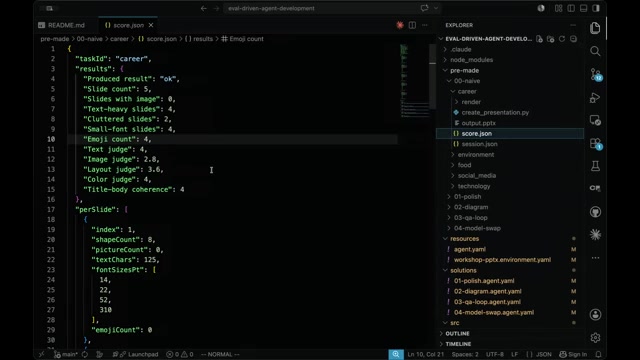
Task: Synchronize changes icon in status bar
Action: (x=85, y=354)
